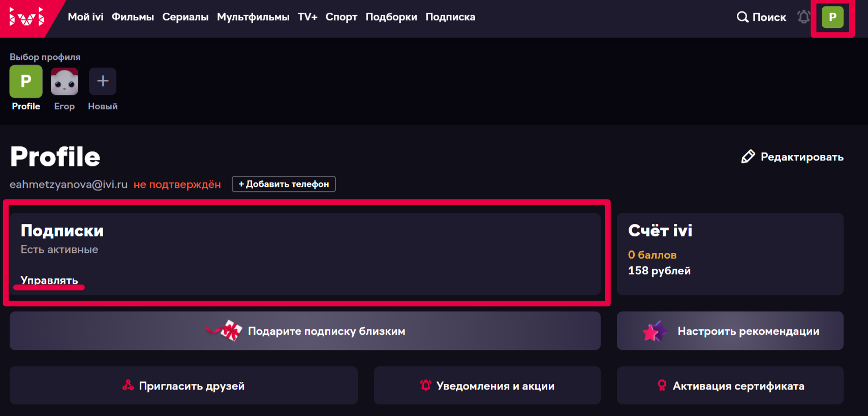Click the Управлять subscriptions link

coord(49,280)
